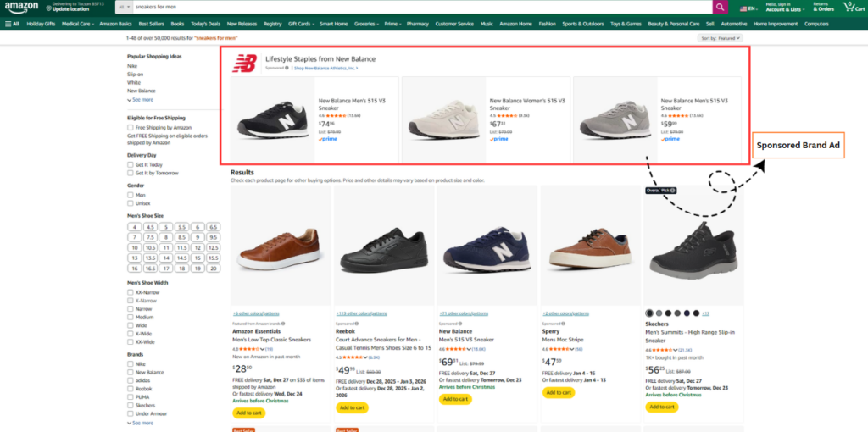Open the Groceries menu dropdown

pyautogui.click(x=366, y=24)
